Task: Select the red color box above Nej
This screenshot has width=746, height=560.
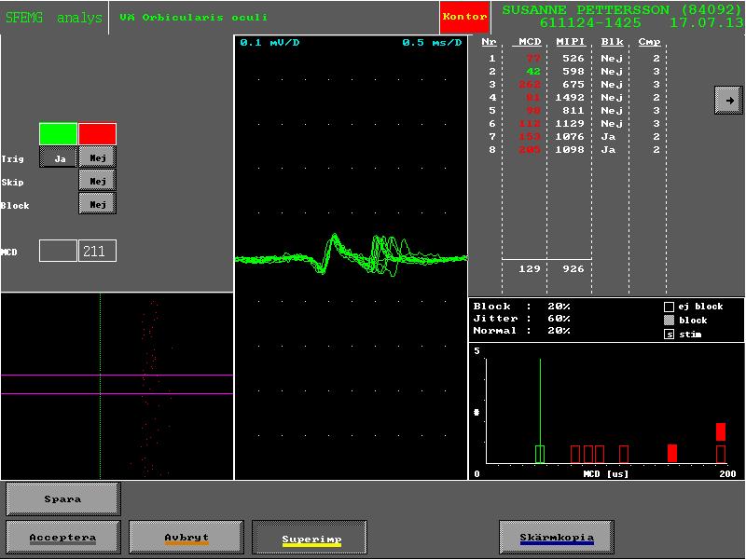Action: click(x=97, y=133)
